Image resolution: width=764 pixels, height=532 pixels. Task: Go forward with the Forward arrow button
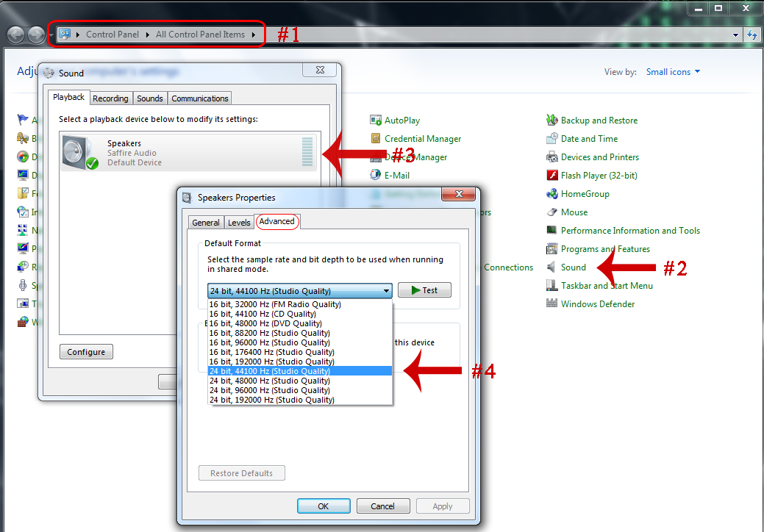[x=36, y=35]
